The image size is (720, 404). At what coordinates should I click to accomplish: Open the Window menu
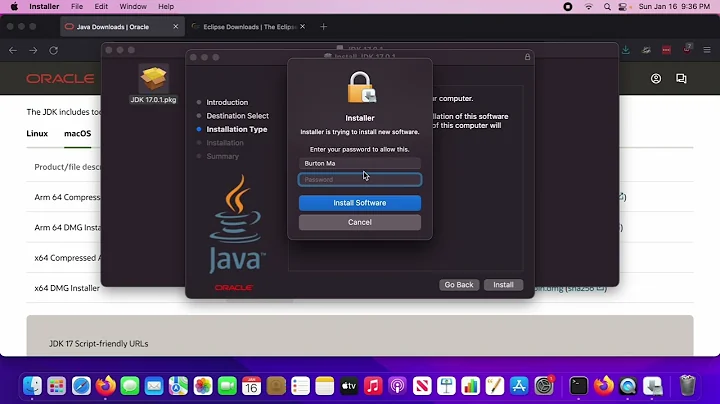point(133,6)
